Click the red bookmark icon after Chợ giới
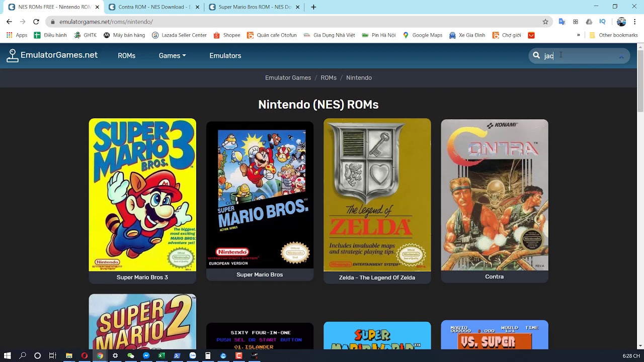The height and width of the screenshot is (362, 644). pos(531,35)
